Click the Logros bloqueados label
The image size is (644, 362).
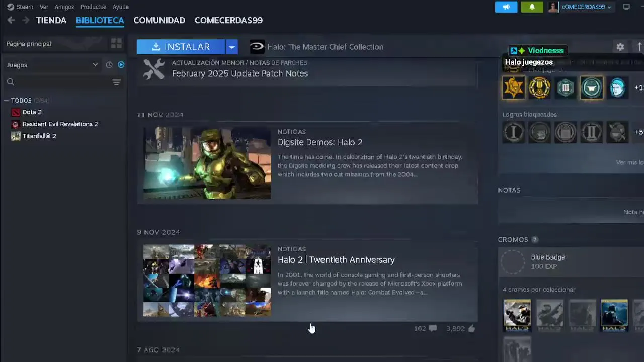(x=529, y=115)
